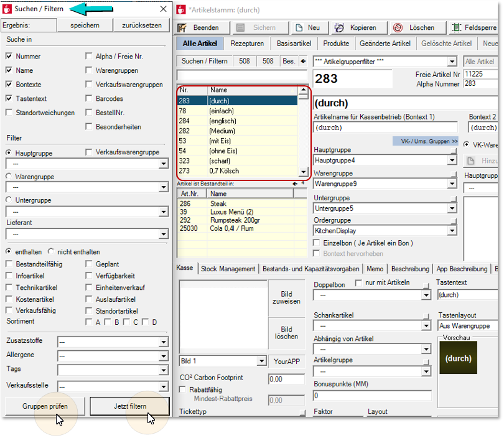Open the Ordergruppe KitchenDisplay dropdown

coord(452,230)
